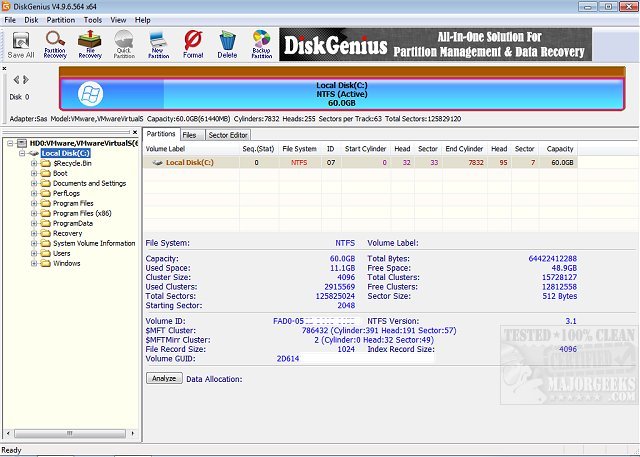Open Backup Partition tool
Image resolution: width=640 pixels, height=457 pixels.
(x=262, y=44)
